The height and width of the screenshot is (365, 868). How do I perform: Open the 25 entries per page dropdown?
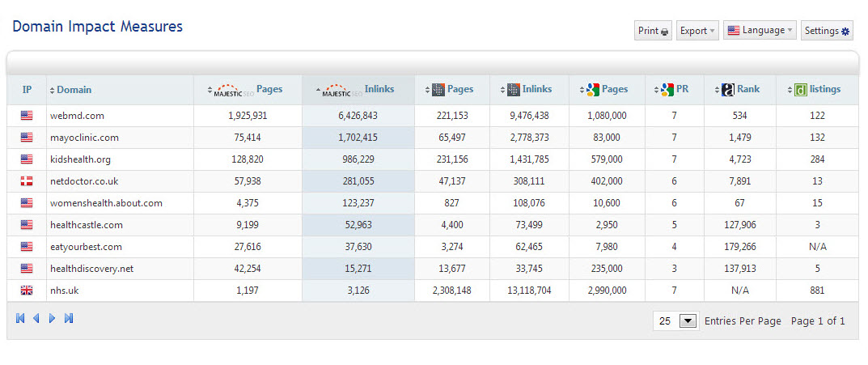point(675,320)
